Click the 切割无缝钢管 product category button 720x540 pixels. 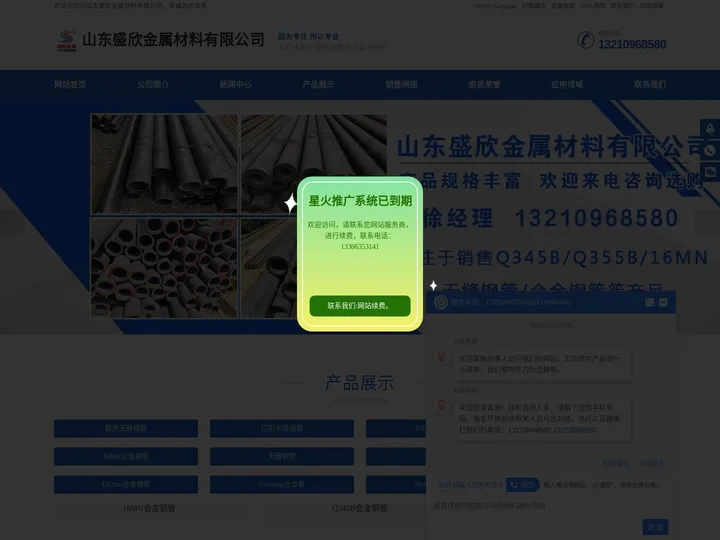point(281,428)
